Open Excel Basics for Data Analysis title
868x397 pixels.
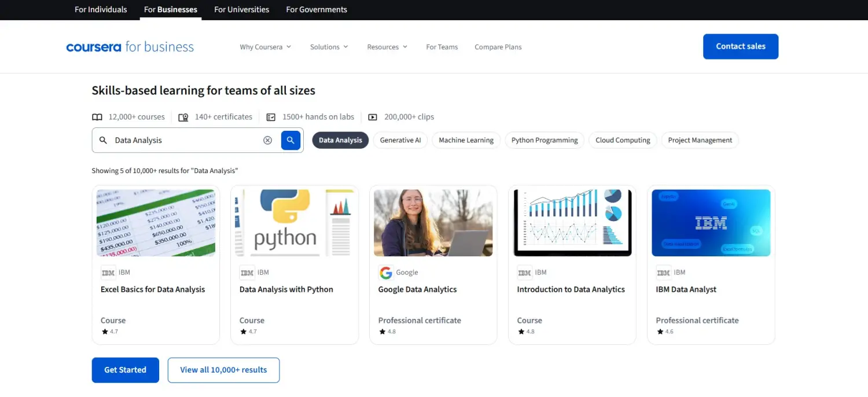tap(153, 289)
